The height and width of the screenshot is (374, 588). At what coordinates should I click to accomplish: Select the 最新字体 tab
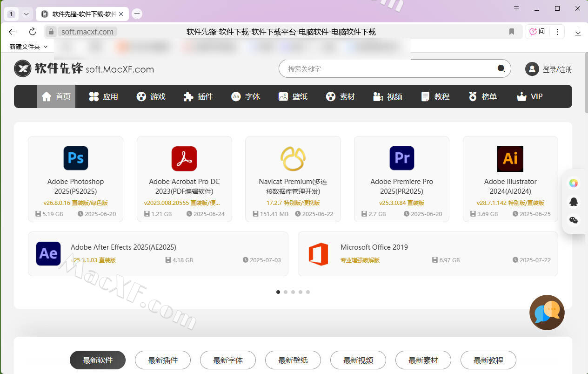pos(228,360)
